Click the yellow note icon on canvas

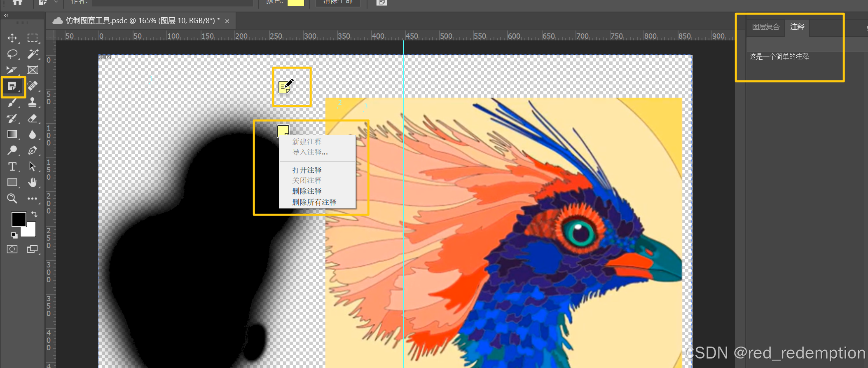(x=283, y=131)
